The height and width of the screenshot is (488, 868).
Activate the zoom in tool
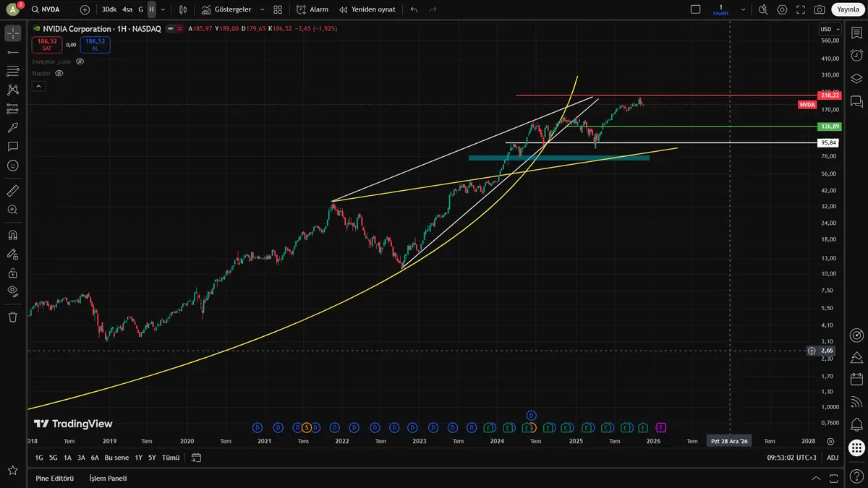pos(12,210)
